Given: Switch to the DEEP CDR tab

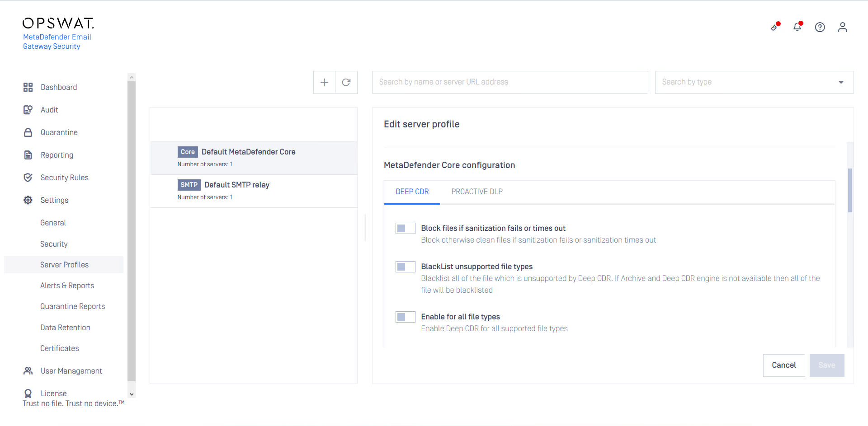Looking at the screenshot, I should click(412, 192).
